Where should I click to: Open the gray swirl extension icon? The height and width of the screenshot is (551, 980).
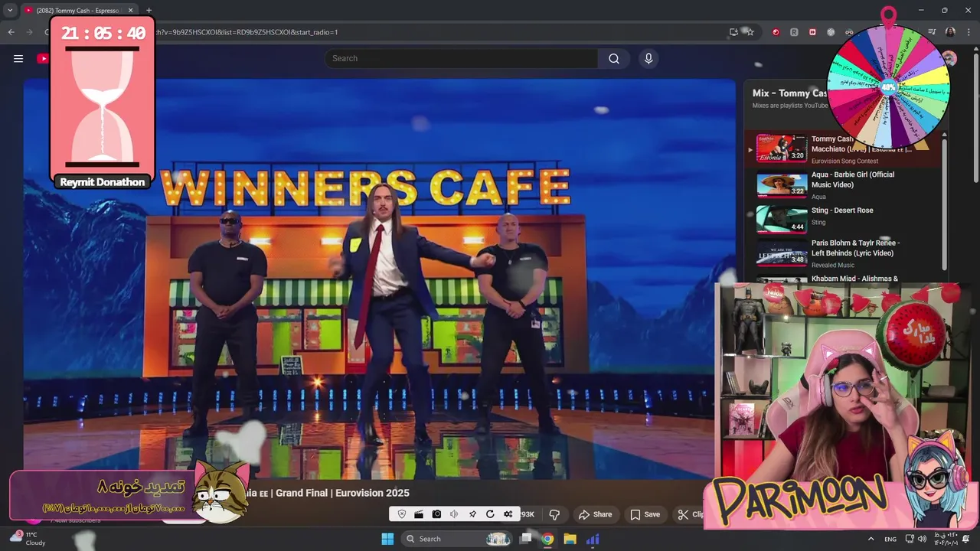coord(831,32)
